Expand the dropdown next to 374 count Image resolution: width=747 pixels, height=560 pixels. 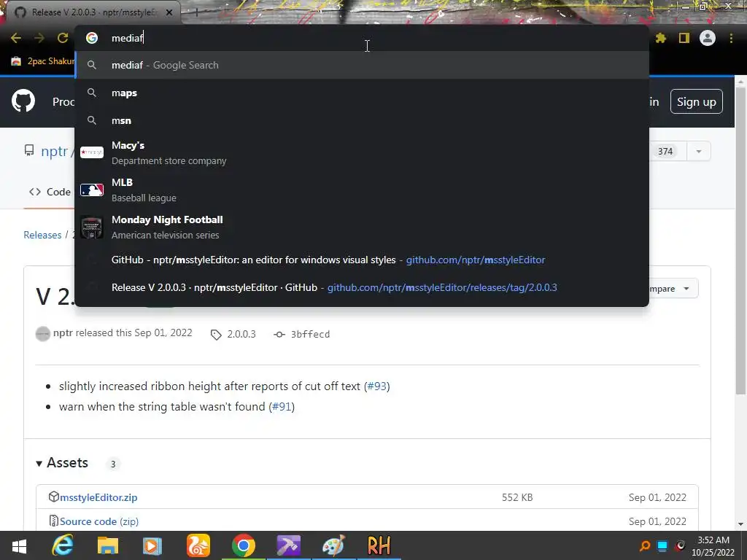(698, 152)
